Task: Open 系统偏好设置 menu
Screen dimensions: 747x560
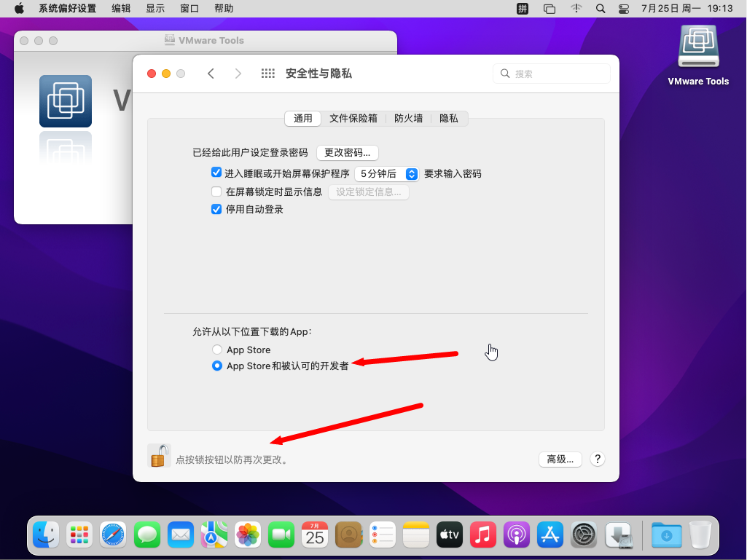Action: (x=67, y=9)
